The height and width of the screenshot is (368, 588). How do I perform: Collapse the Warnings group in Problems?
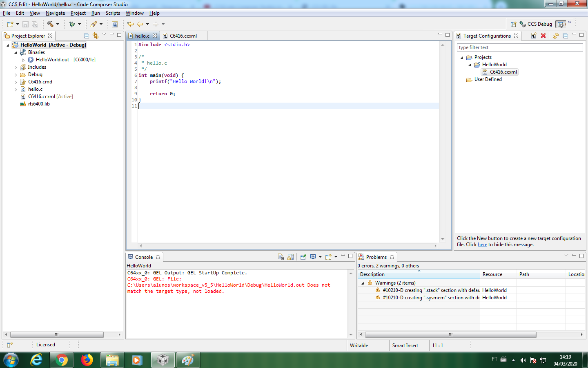tap(363, 283)
